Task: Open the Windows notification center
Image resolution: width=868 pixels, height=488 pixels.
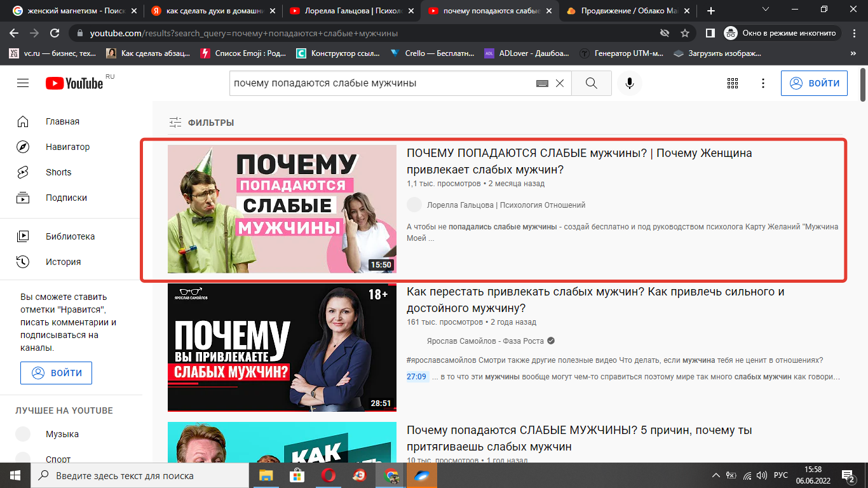Action: 848,475
